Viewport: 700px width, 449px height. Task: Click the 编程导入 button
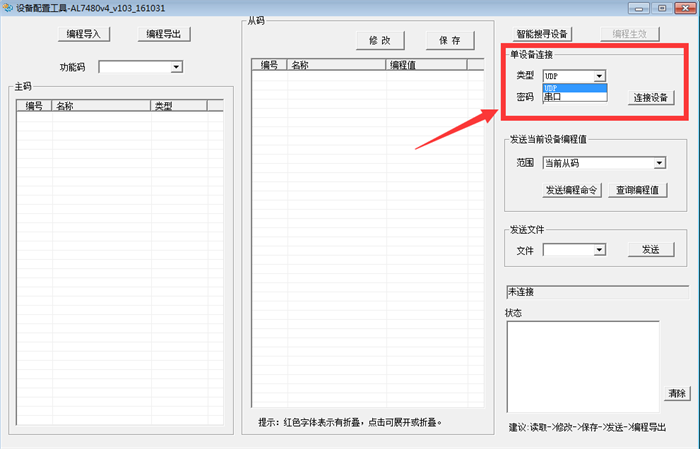tap(84, 34)
